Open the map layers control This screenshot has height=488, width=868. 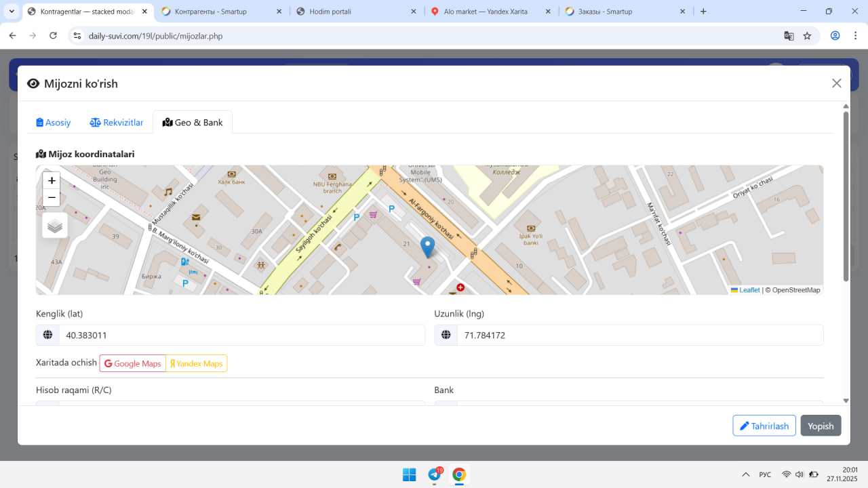tap(55, 226)
